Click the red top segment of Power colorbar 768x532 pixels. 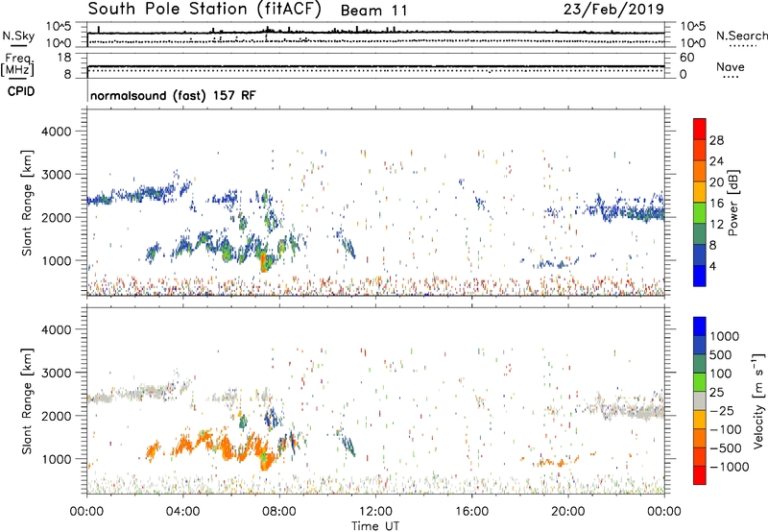coord(700,129)
